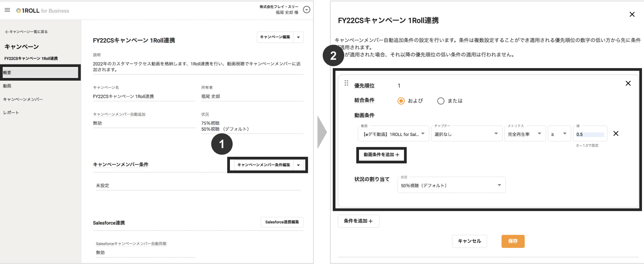The width and height of the screenshot is (644, 264).
Task: Open the メトリクス metric dropdown
Action: click(x=525, y=134)
